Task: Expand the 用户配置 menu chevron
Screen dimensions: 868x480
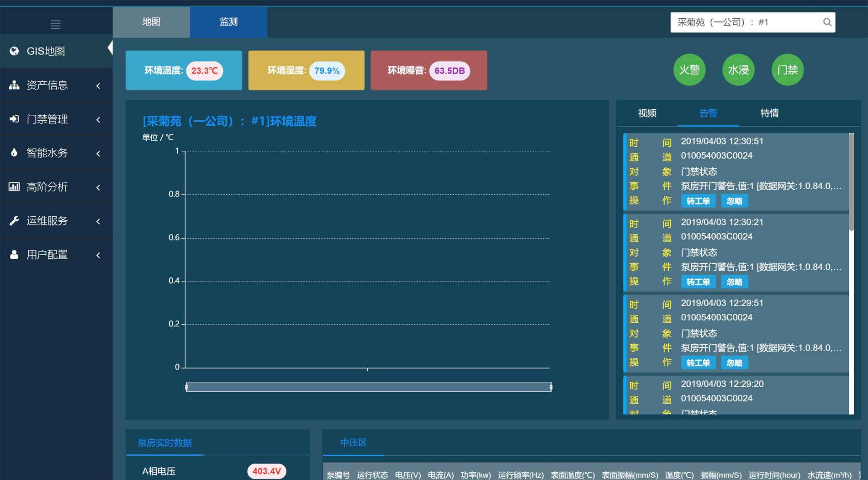Action: (98, 255)
